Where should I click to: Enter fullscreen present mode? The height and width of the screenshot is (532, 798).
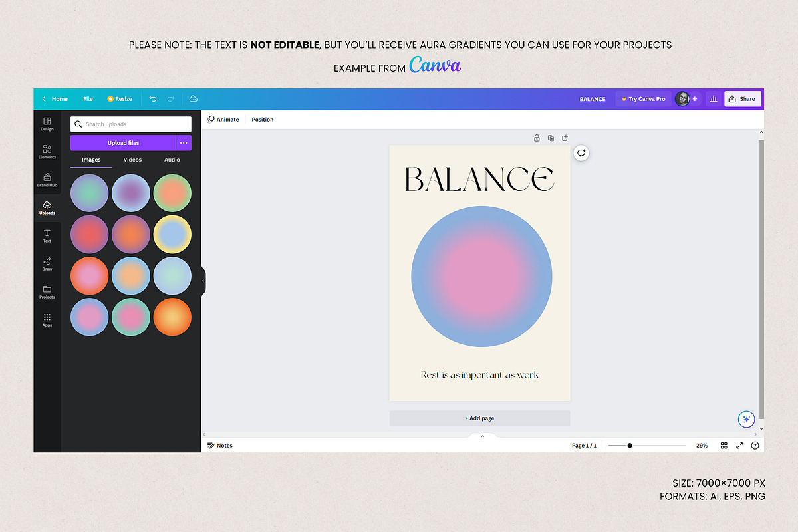pos(739,446)
